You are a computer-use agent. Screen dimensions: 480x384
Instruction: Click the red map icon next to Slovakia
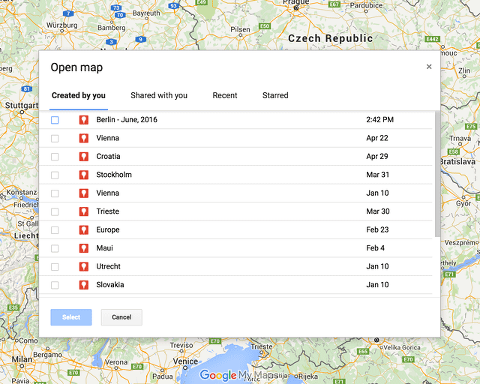coord(84,285)
